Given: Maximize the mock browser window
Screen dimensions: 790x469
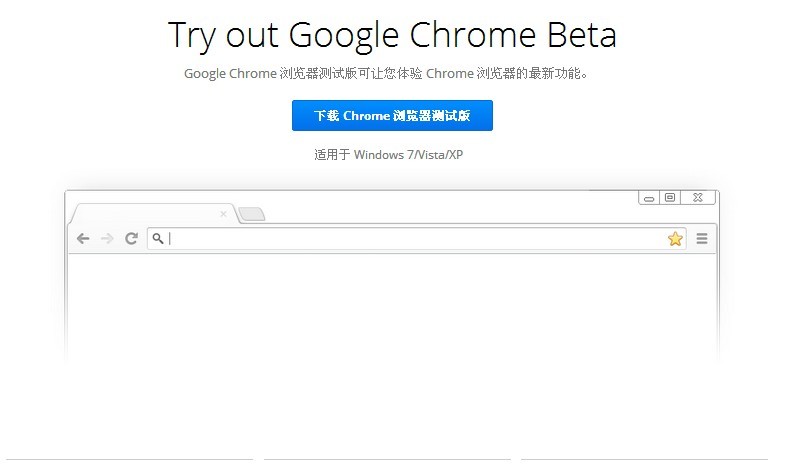Looking at the screenshot, I should tap(670, 198).
